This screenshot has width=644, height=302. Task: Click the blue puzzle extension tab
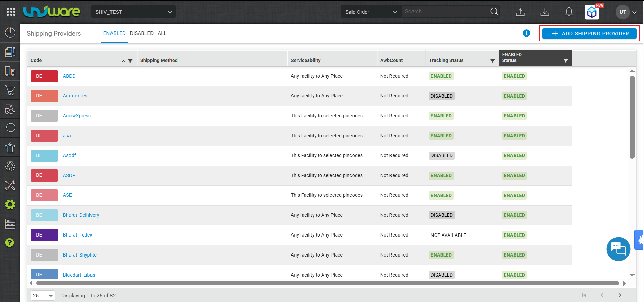(639, 240)
